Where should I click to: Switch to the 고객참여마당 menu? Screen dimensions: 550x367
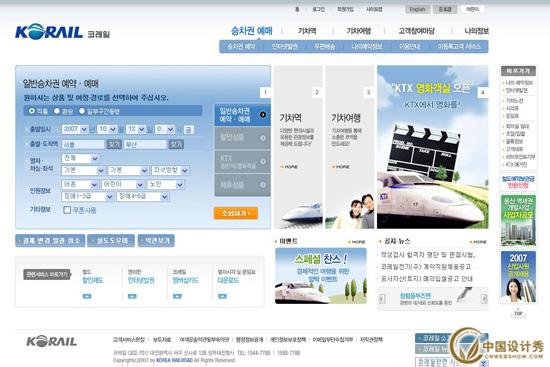[416, 31]
